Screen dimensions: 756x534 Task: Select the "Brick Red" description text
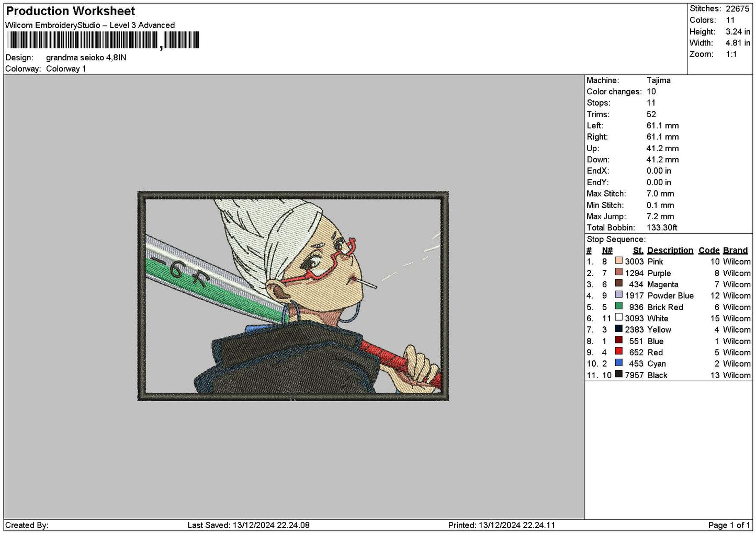point(665,307)
